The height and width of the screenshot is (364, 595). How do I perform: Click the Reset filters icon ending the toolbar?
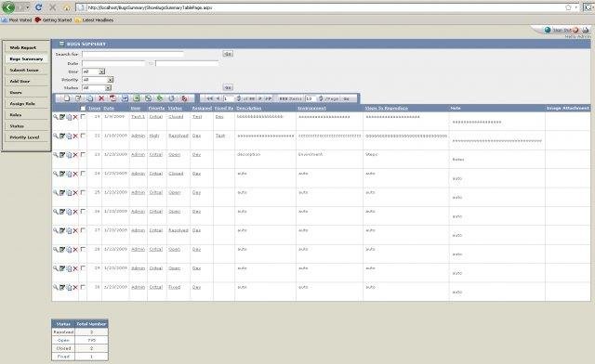tap(184, 98)
